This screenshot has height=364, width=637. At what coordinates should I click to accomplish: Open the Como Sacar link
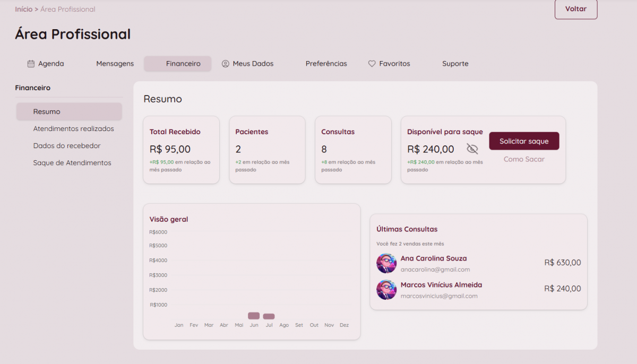point(523,159)
